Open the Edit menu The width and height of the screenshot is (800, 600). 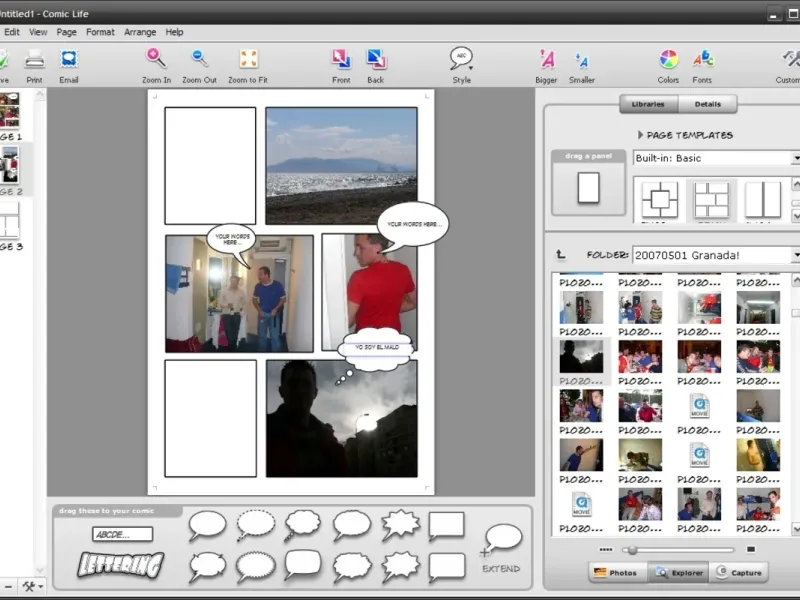pyautogui.click(x=12, y=32)
